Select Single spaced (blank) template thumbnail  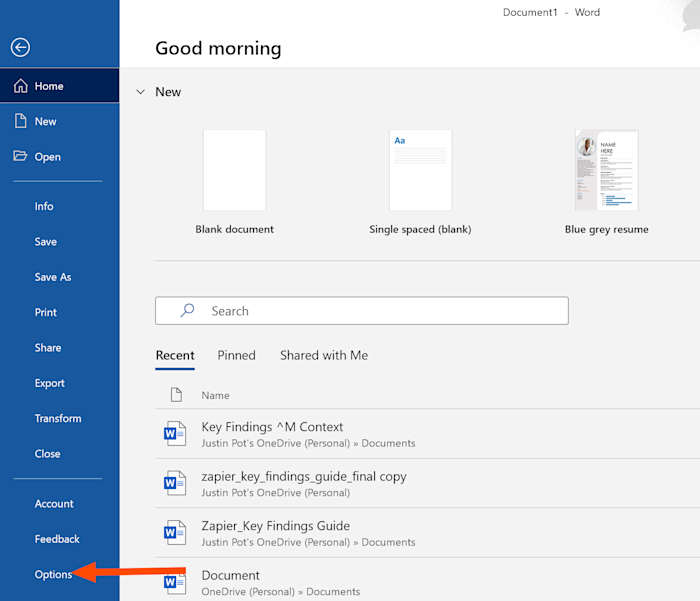421,170
